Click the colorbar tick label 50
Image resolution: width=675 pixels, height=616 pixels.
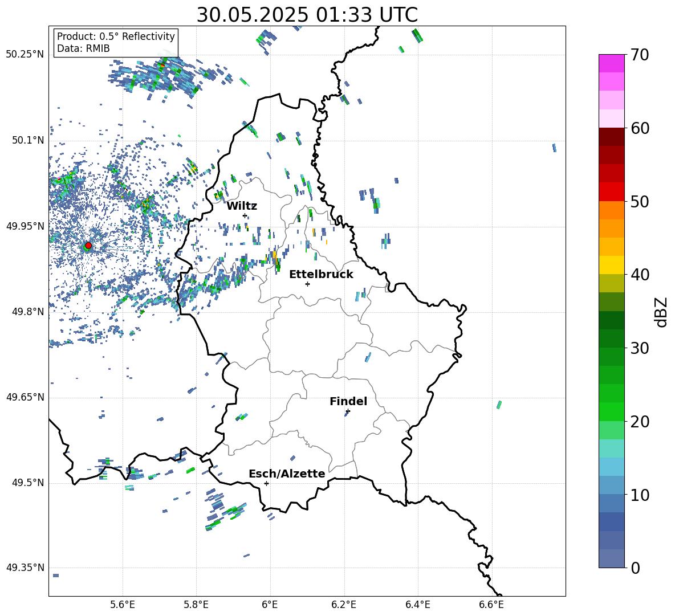tap(640, 201)
